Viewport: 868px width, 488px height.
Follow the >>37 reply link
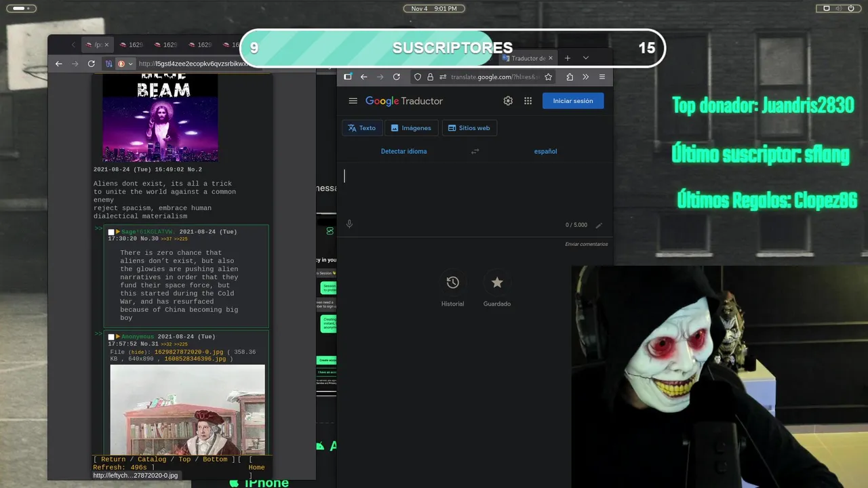(x=166, y=239)
